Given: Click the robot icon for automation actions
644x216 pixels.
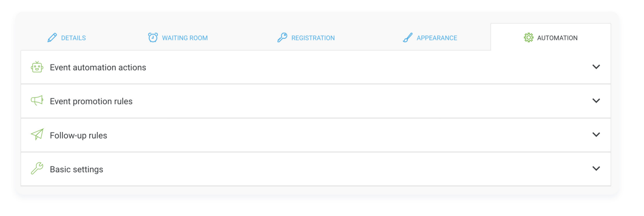Looking at the screenshot, I should 37,67.
